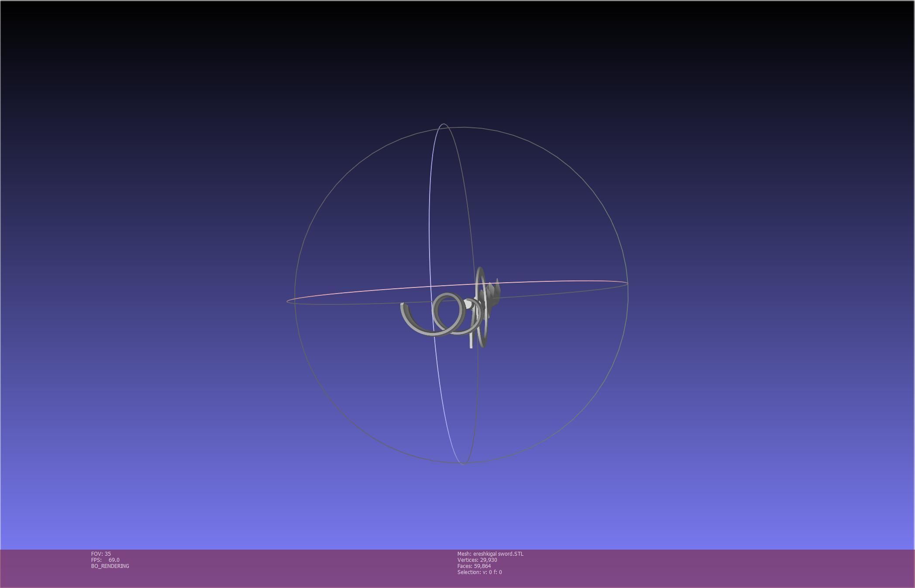Click the straight rod below the mesh ring

coord(471,342)
